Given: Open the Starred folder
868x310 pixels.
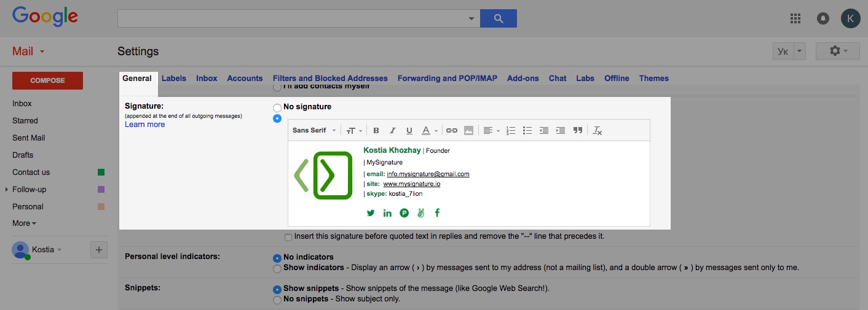Looking at the screenshot, I should click(25, 121).
